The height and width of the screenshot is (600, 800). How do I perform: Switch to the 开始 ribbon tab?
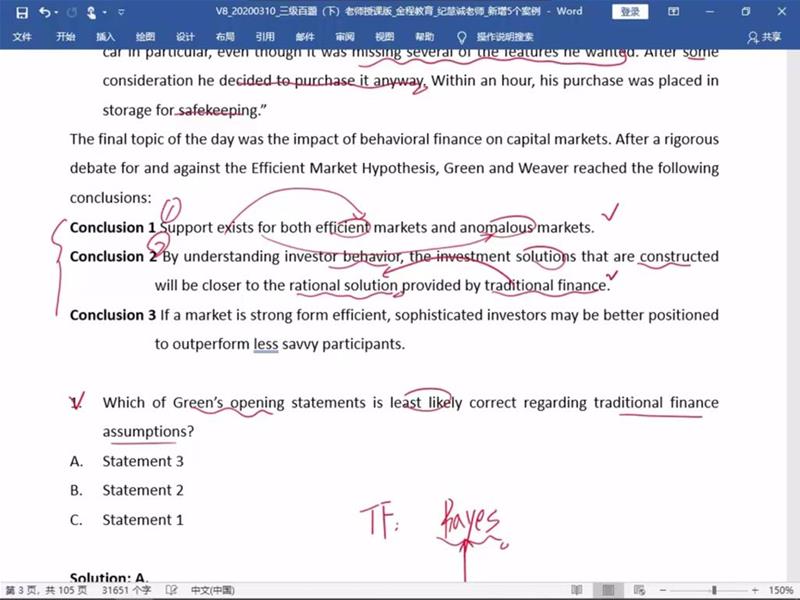65,37
